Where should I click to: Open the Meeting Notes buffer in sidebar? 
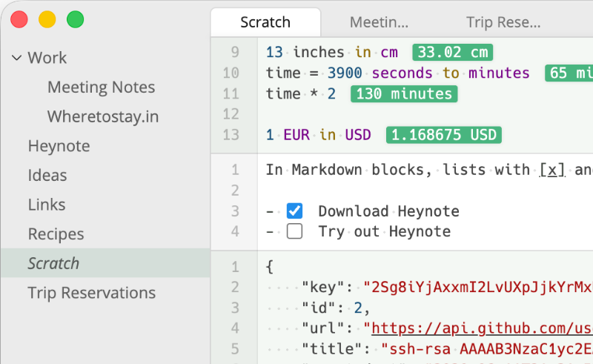point(101,87)
